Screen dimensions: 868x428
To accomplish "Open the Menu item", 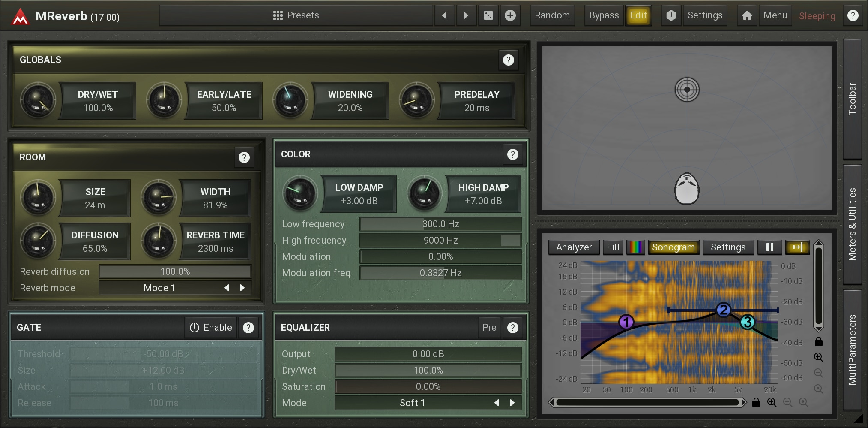I will 775,16.
